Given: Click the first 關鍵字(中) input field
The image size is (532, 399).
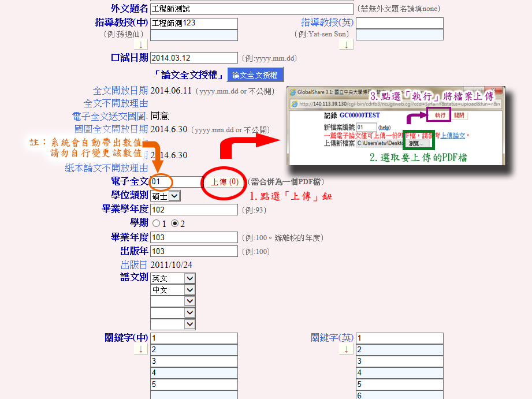Looking at the screenshot, I should [194, 338].
